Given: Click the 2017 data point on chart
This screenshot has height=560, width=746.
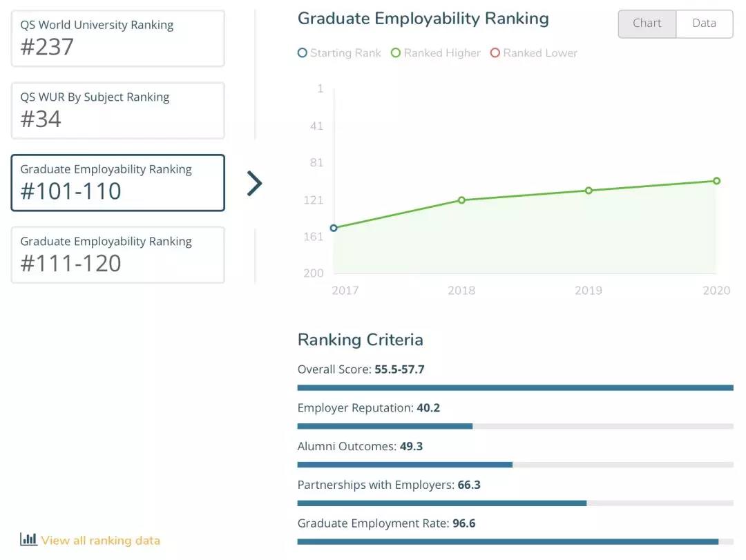Looking at the screenshot, I should [x=334, y=228].
